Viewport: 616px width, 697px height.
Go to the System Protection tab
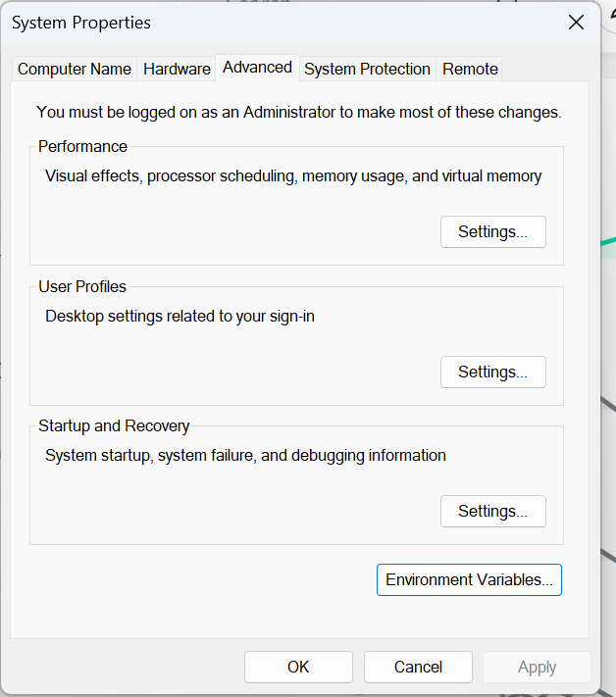click(367, 69)
